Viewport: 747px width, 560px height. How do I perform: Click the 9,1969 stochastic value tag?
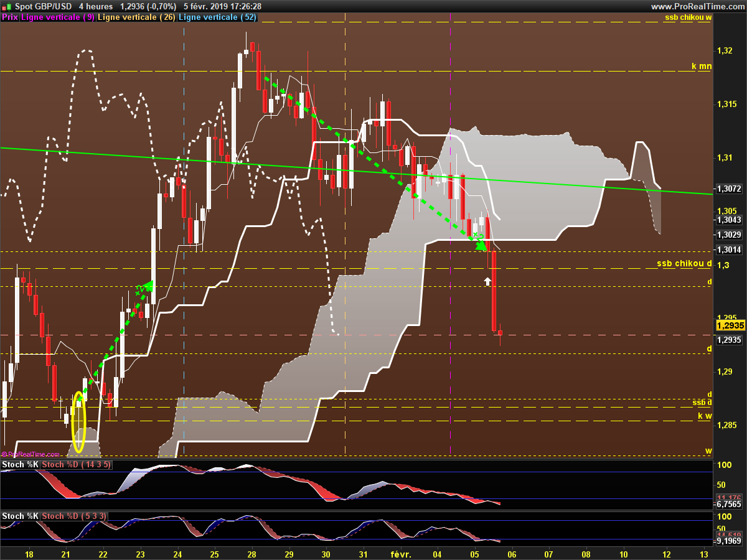729,541
